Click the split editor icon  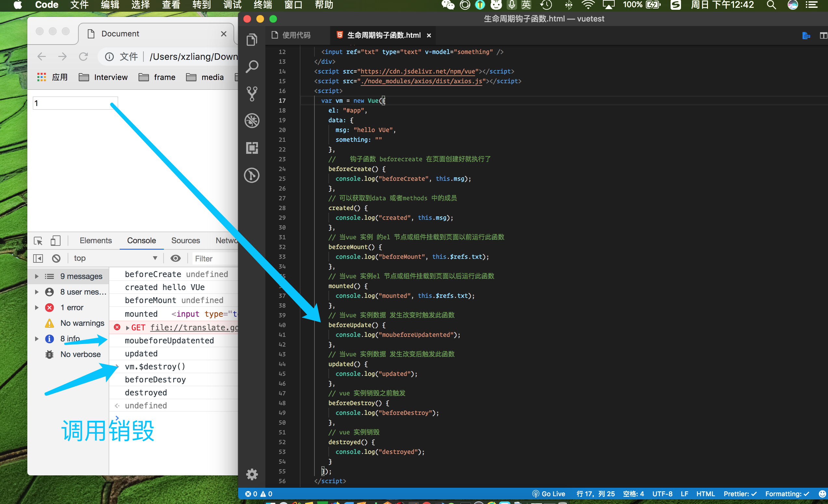pyautogui.click(x=823, y=35)
